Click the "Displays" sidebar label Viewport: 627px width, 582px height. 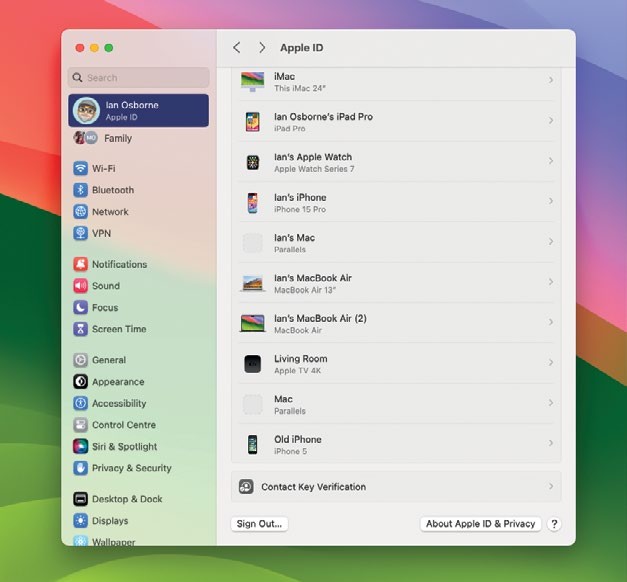point(110,521)
